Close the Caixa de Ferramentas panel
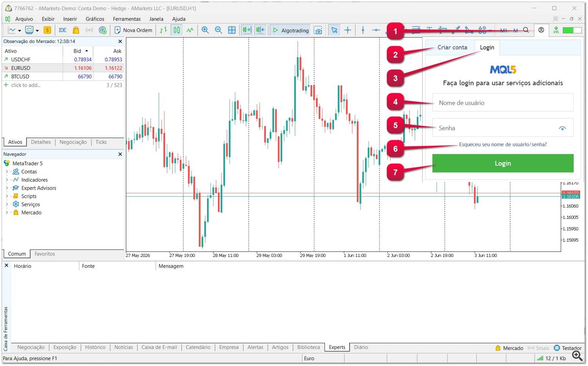Image resolution: width=588 pixels, height=366 pixels. pyautogui.click(x=6, y=266)
